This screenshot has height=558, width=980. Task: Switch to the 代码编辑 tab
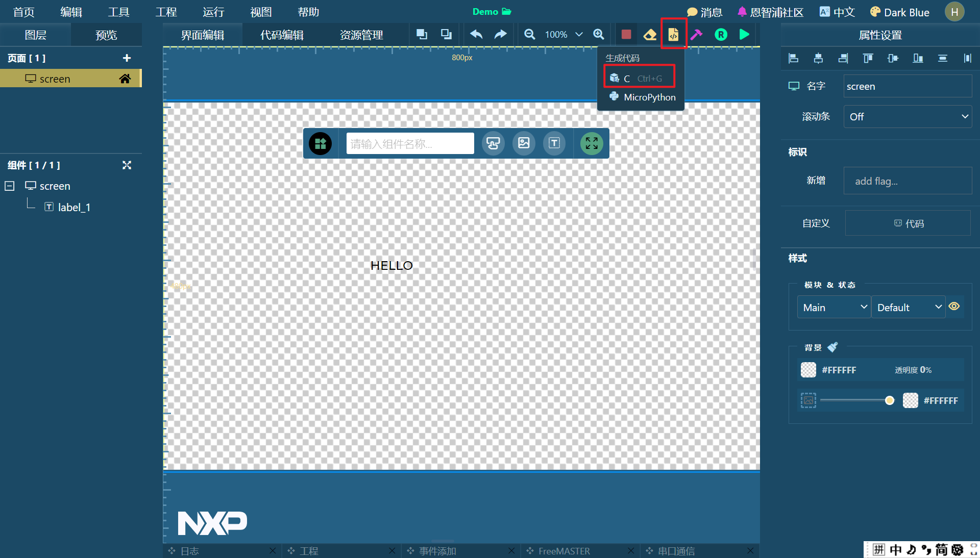pyautogui.click(x=282, y=35)
